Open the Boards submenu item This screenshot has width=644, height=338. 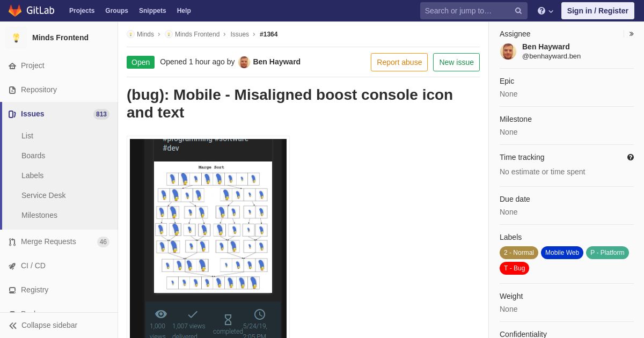(33, 156)
